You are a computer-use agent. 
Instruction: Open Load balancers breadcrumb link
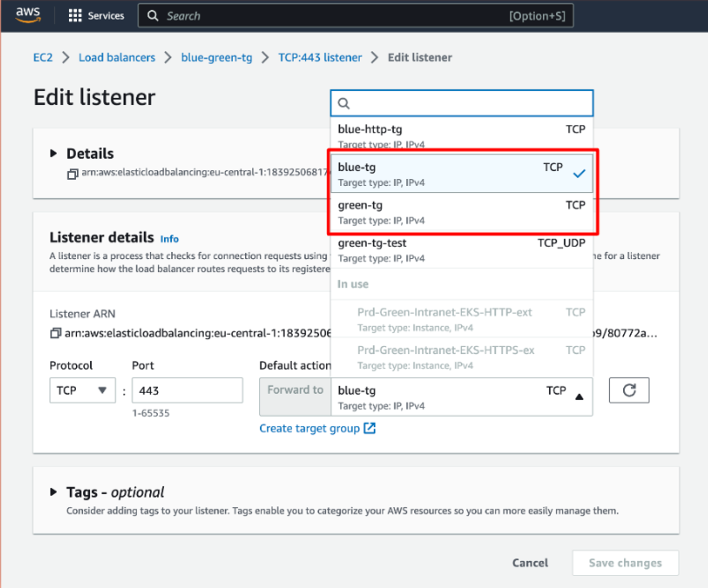click(x=117, y=57)
